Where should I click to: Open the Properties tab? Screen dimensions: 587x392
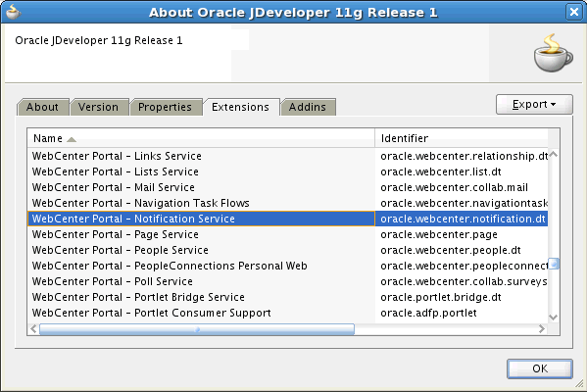click(x=165, y=107)
